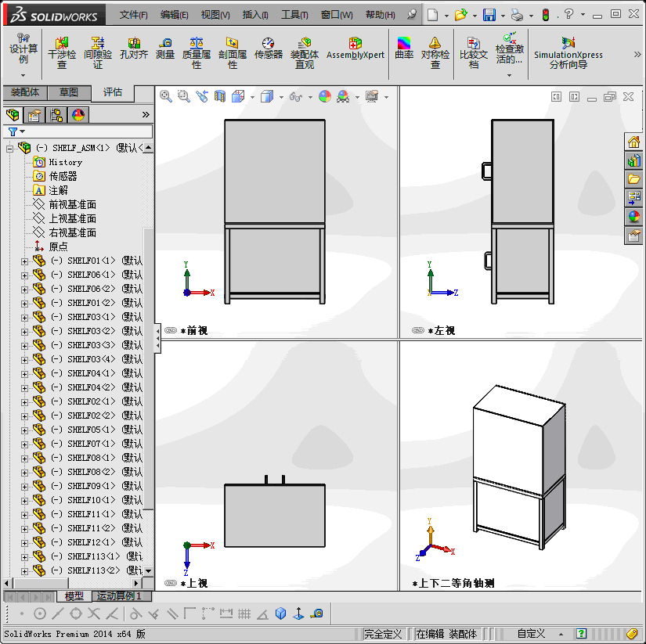Open DisplayManager tab icon
646x644 pixels.
78,115
